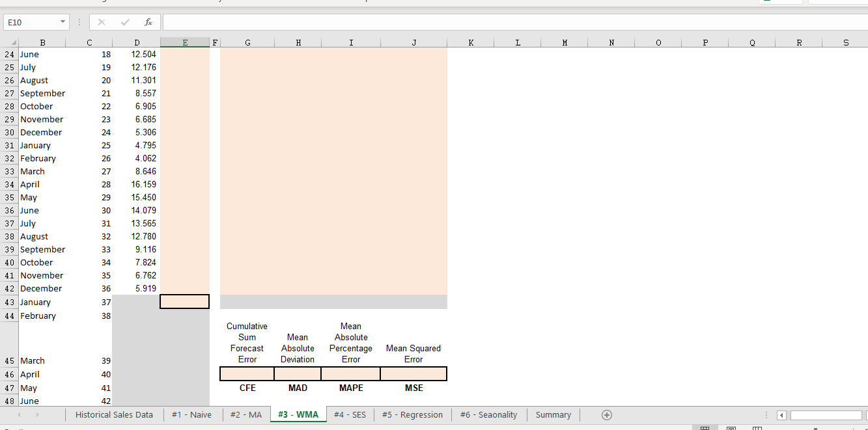
Task: Add a new worksheet with the plus button
Action: (x=606, y=414)
